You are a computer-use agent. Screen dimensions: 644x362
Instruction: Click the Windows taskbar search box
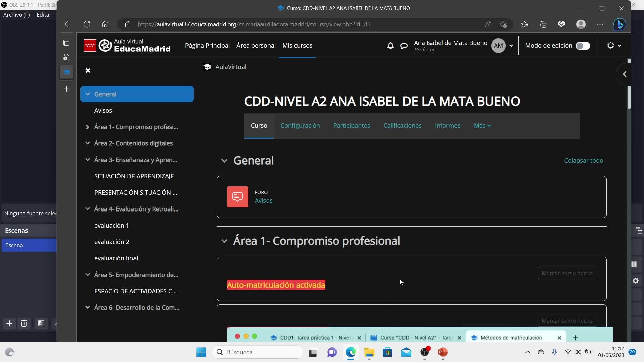[258, 352]
